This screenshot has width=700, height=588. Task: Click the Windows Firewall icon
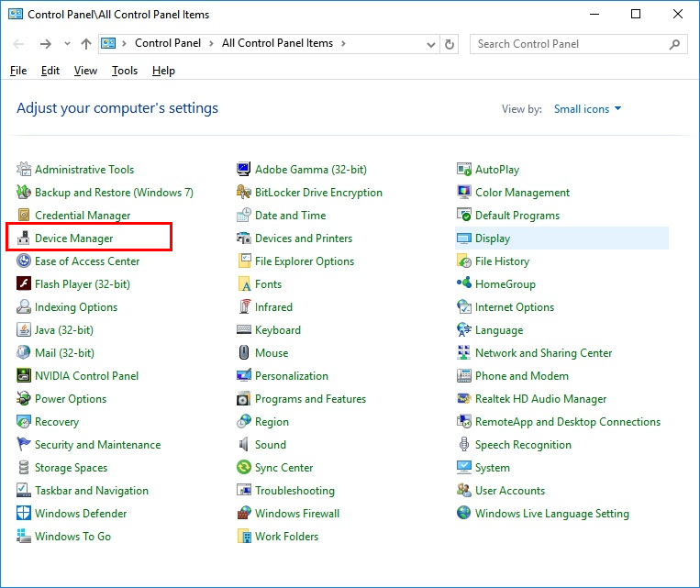point(244,514)
